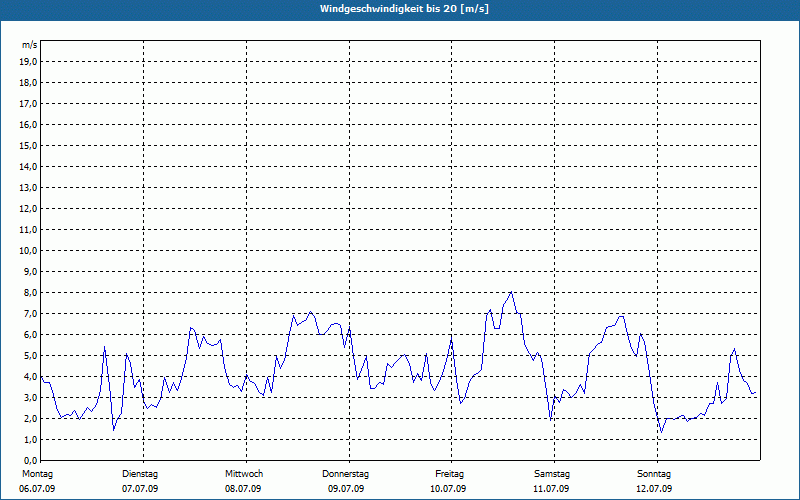The height and width of the screenshot is (500, 800).
Task: Click the 'Mittwoch' day label
Action: coord(244,474)
